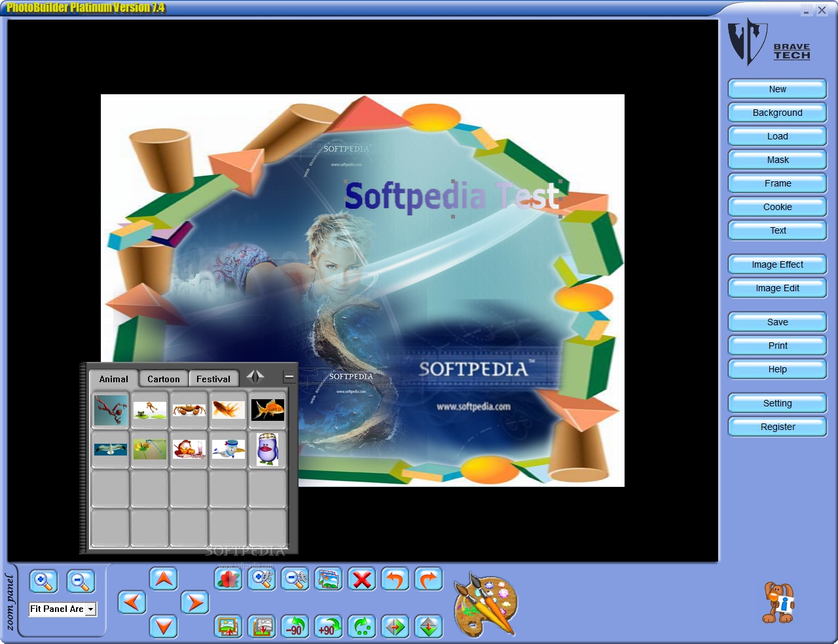
Task: Click the New button
Action: point(778,89)
